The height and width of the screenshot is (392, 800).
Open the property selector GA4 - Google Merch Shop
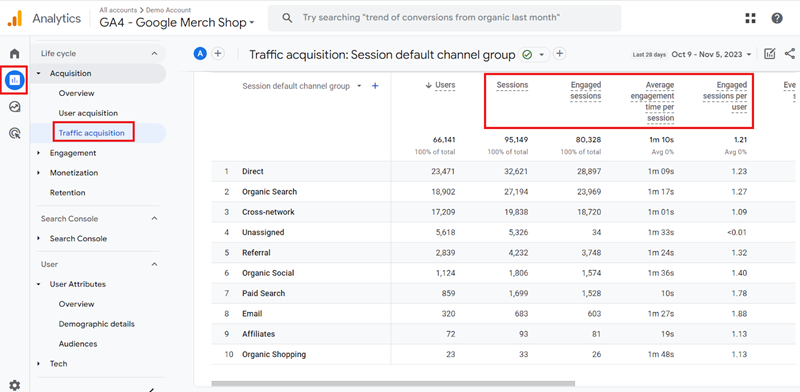[177, 22]
